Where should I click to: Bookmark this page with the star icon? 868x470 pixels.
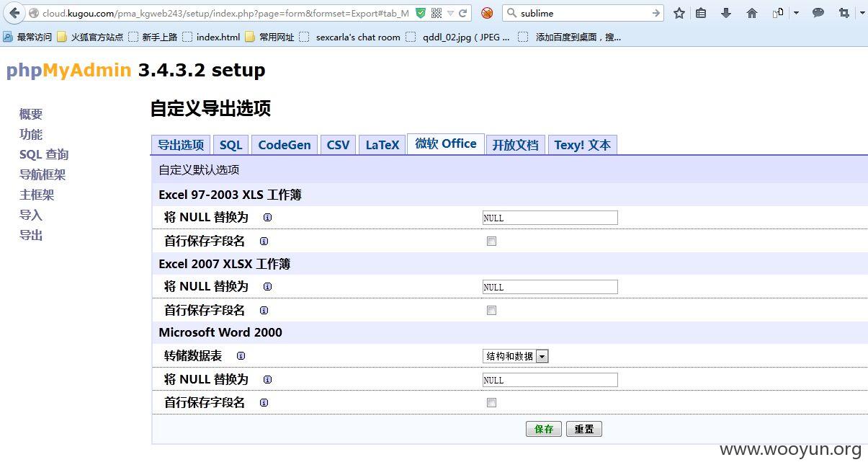679,13
